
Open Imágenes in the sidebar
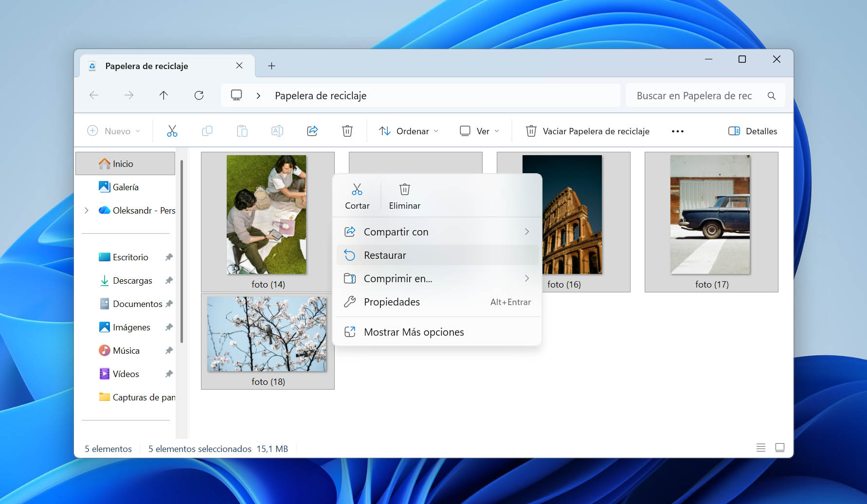coord(126,327)
